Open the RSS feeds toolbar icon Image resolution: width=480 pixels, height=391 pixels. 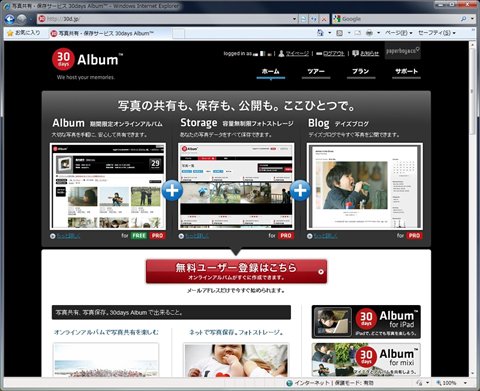(339, 33)
